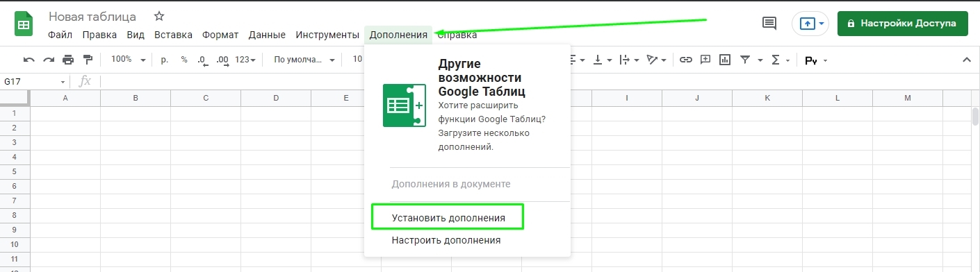Viewport: 980px width, 272px height.
Task: Insert a chart
Action: point(725,60)
